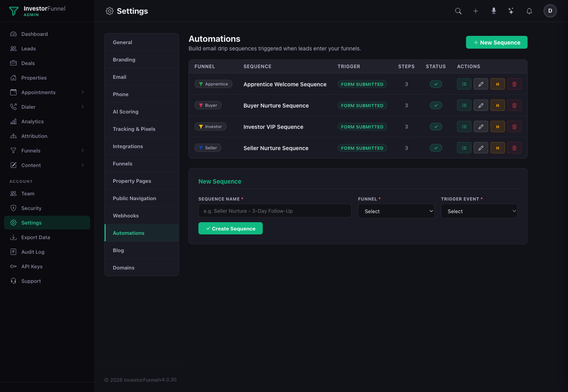Expand Content submenu chevron

[x=82, y=165]
